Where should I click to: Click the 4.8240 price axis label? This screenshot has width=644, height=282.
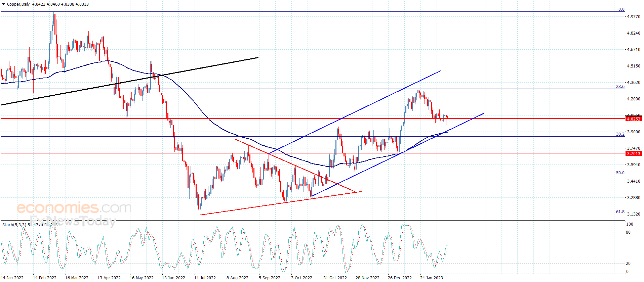634,33
